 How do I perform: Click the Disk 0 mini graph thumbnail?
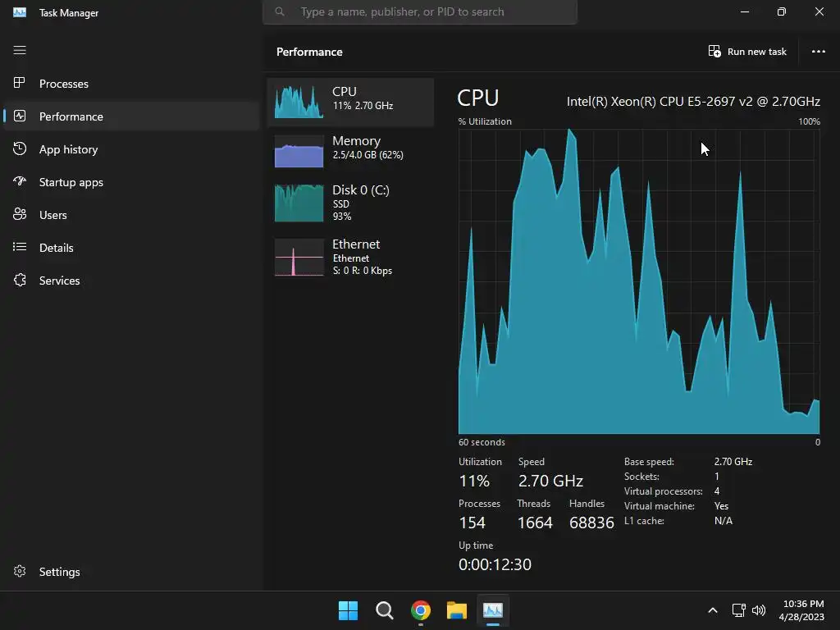(x=299, y=203)
